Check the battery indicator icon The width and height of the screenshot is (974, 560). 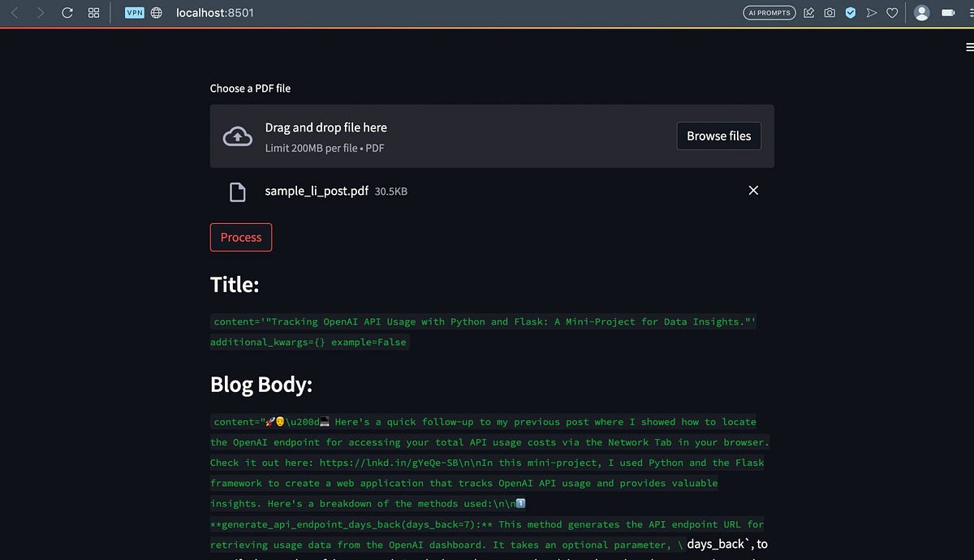[x=948, y=12]
